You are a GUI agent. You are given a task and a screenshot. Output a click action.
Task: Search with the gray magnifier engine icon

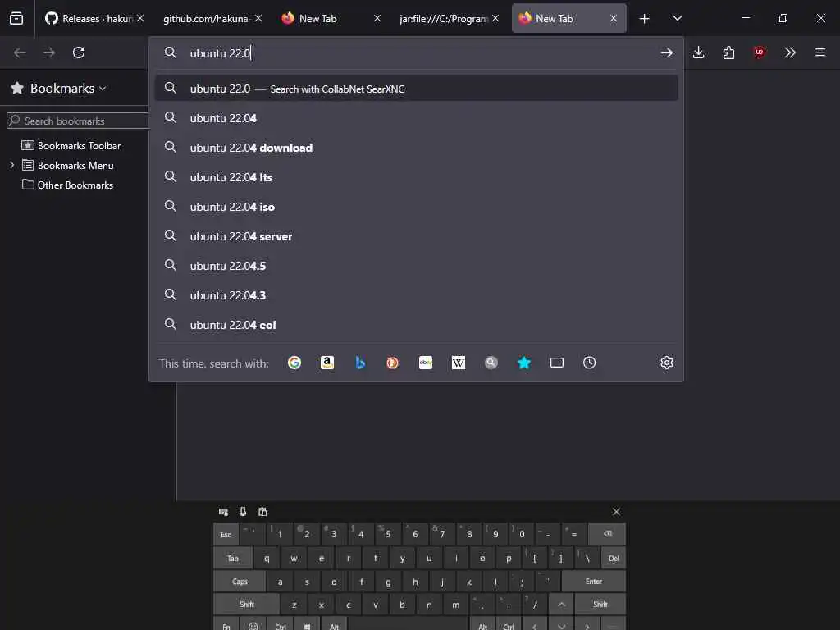tap(491, 363)
